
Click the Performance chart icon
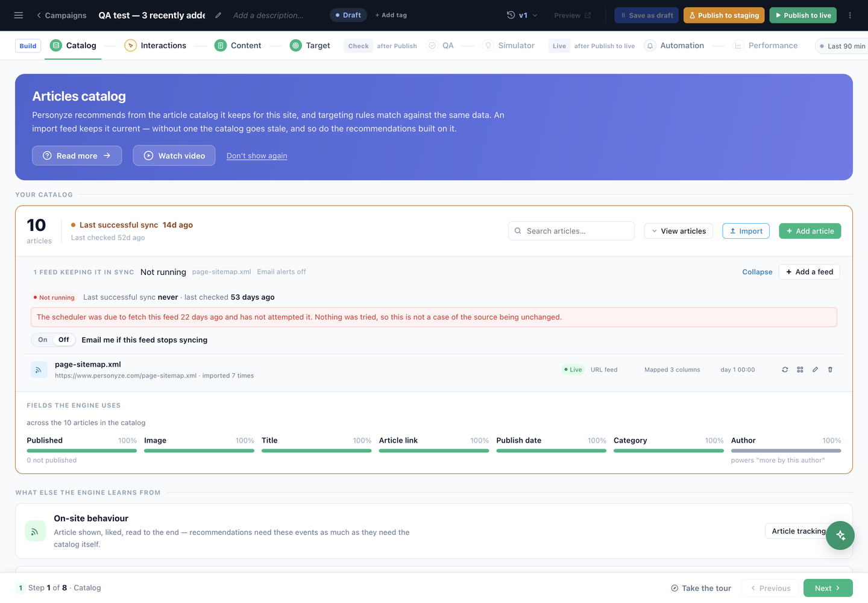[738, 46]
